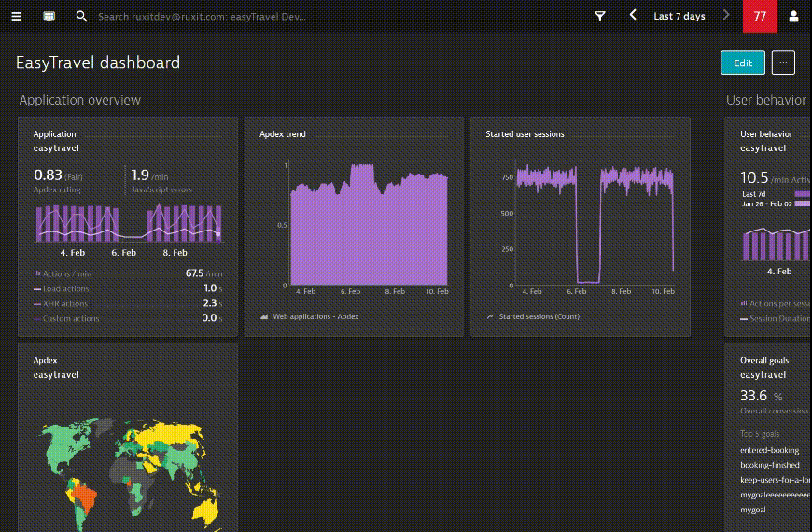Open the more options ellipsis menu
This screenshot has width=812, height=532.
783,63
